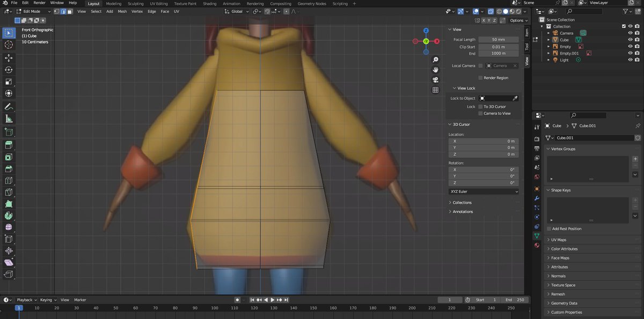
Task: Check Lock Camera to View
Action: tap(480, 114)
